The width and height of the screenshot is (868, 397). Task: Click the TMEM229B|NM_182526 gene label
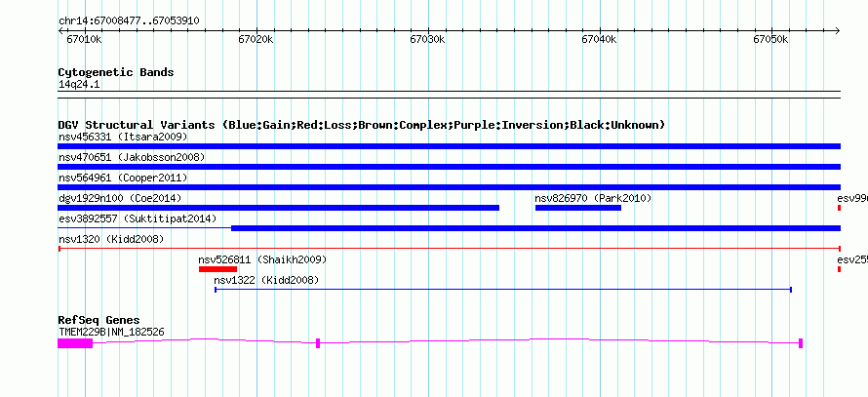pos(111,333)
